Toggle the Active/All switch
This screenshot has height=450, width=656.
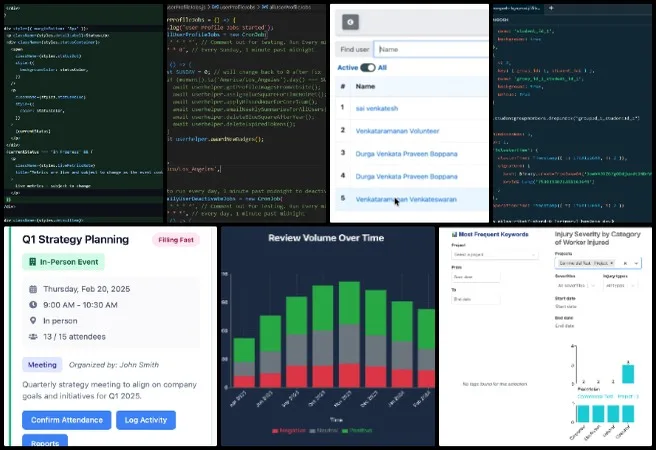(367, 67)
